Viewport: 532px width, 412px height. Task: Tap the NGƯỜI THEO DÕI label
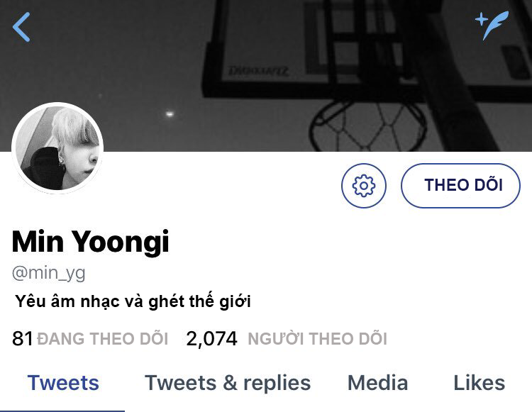[317, 338]
